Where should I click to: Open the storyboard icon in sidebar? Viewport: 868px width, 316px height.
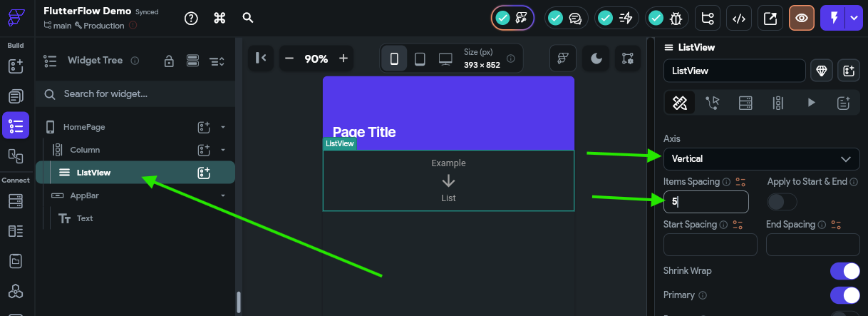click(x=16, y=155)
